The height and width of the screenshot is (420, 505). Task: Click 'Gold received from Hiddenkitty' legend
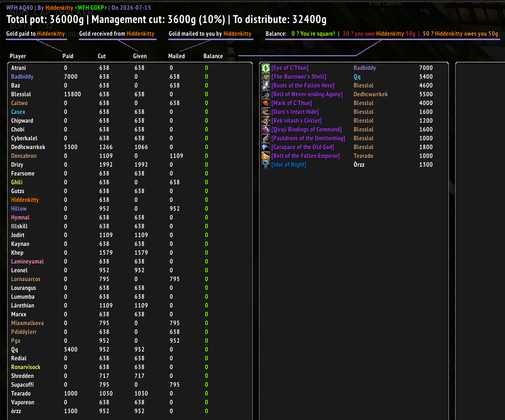pos(117,34)
